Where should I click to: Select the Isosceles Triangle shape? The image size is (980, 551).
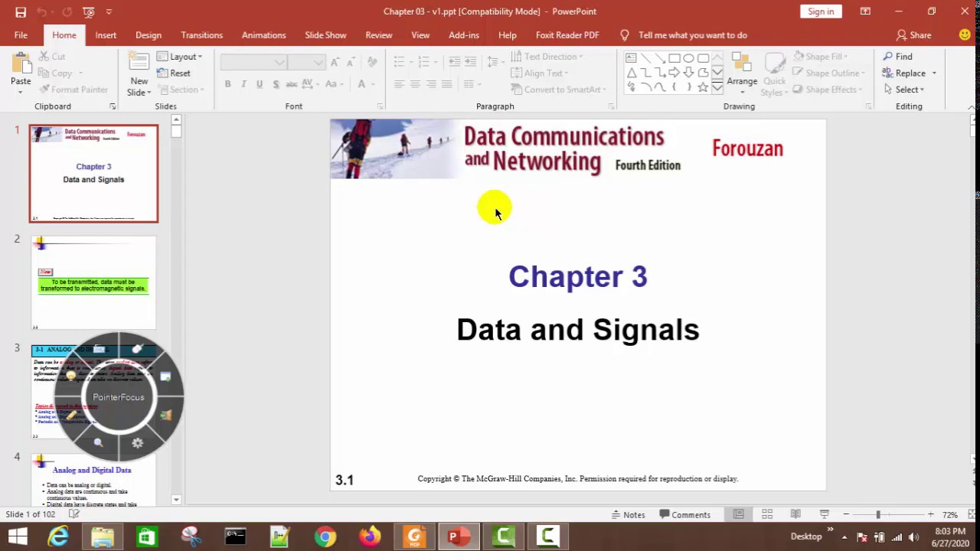point(632,73)
